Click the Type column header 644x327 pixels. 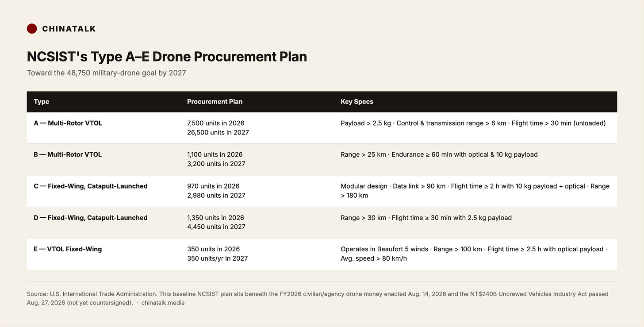point(42,101)
